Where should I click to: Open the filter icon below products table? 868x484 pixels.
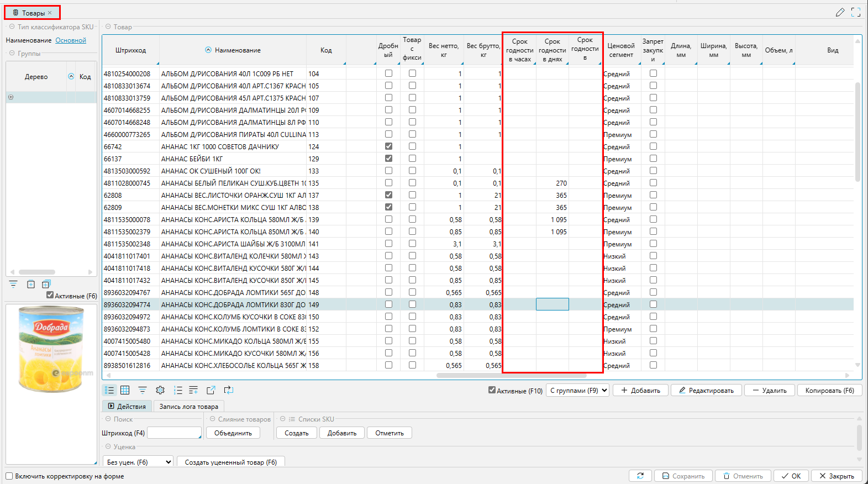(x=143, y=390)
